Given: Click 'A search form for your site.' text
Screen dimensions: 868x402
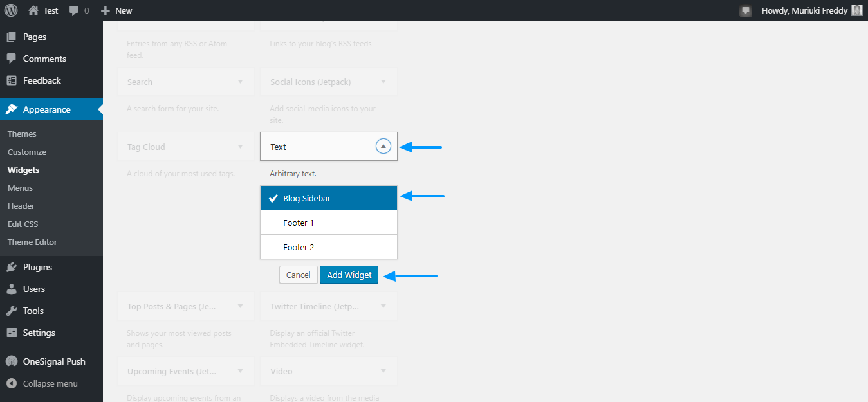Looking at the screenshot, I should [173, 109].
